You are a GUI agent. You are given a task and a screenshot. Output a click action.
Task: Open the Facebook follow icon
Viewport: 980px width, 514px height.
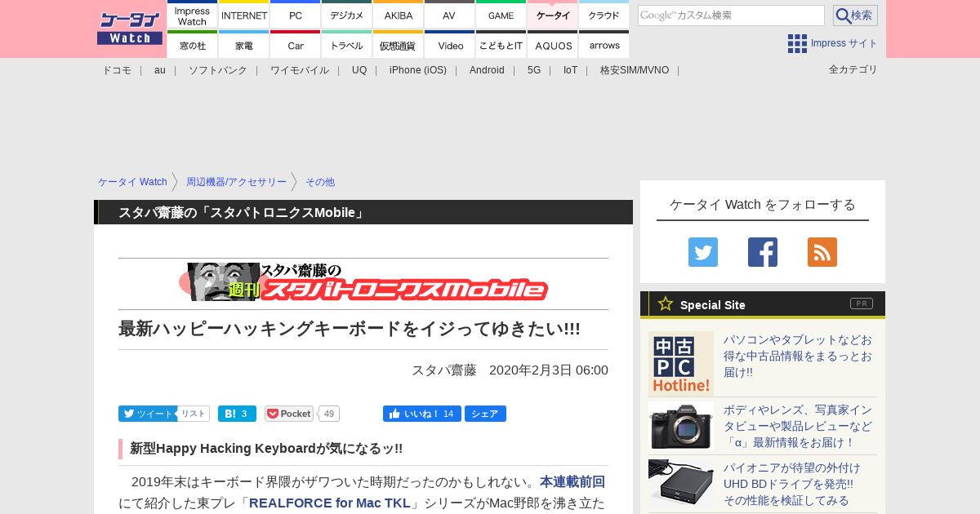763,252
